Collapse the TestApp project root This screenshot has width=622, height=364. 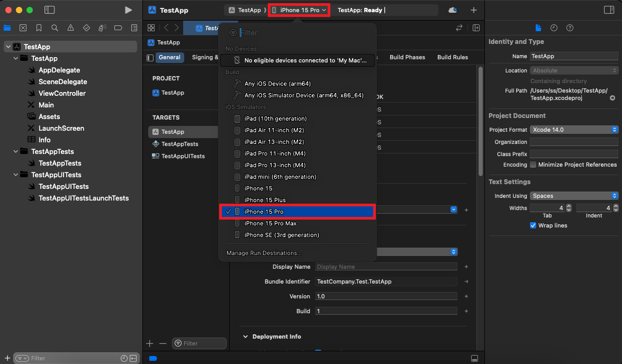pos(8,47)
